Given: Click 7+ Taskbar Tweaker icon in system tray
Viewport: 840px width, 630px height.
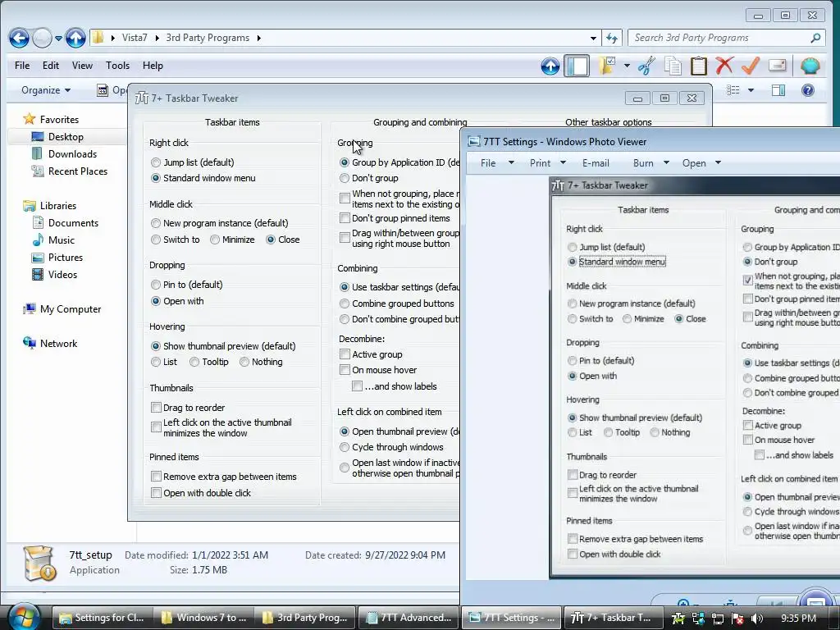Looking at the screenshot, I should coord(678,619).
